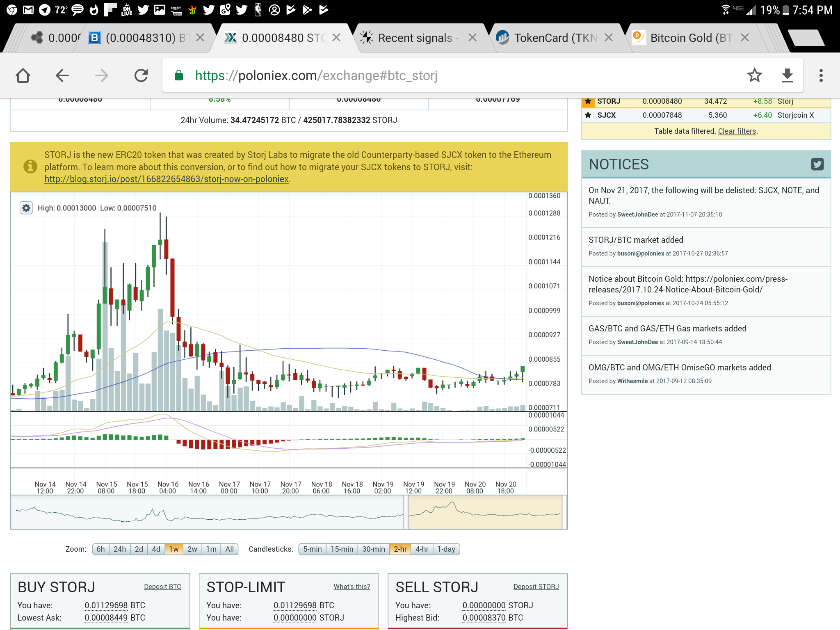
Task: Tap the download icon in toolbar
Action: 787,75
